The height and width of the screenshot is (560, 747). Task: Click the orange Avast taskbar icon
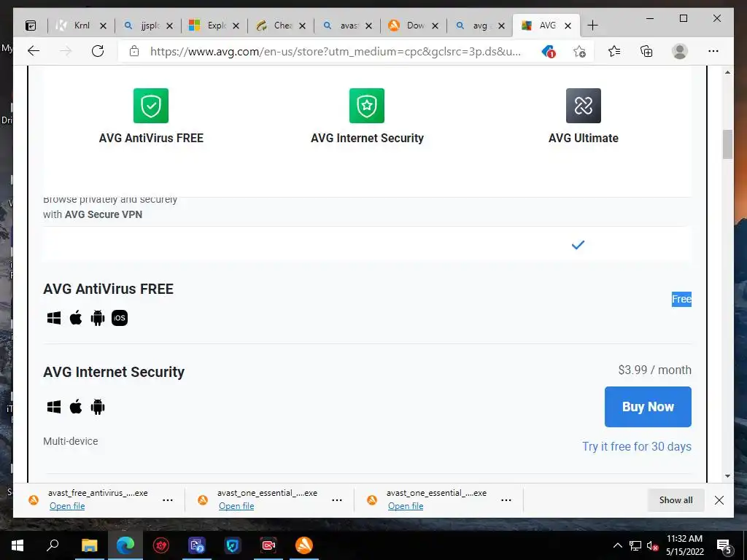304,545
